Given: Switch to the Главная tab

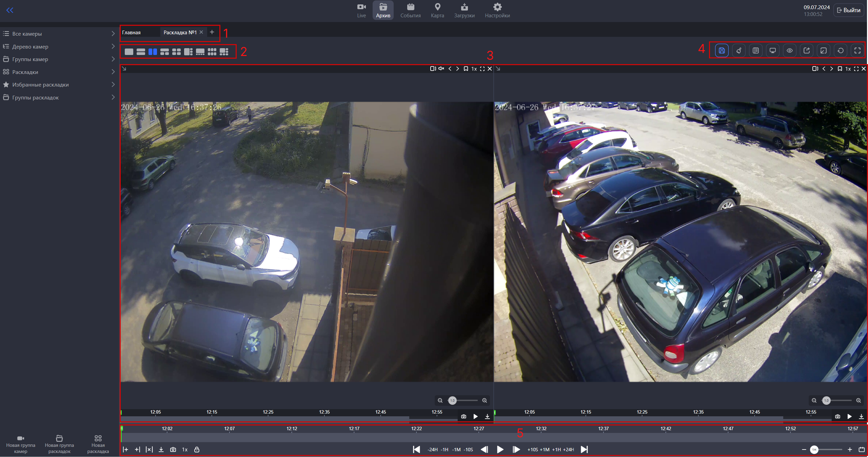Looking at the screenshot, I should (131, 32).
